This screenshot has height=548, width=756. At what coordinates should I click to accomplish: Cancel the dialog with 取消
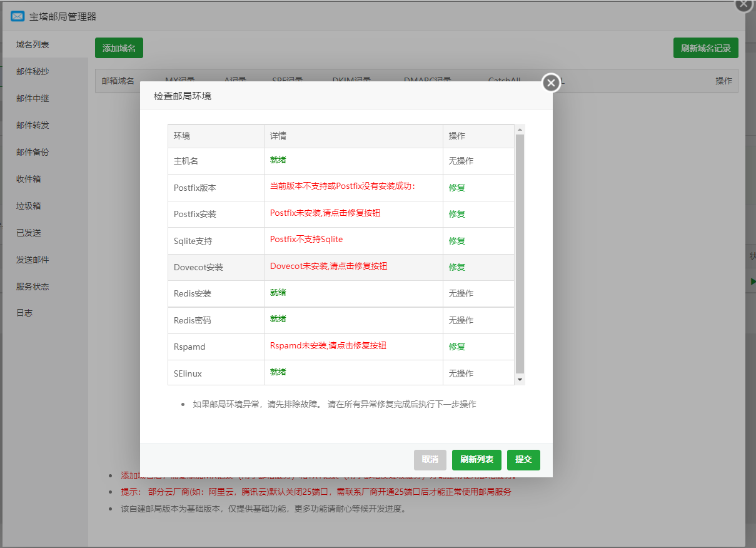pos(430,460)
